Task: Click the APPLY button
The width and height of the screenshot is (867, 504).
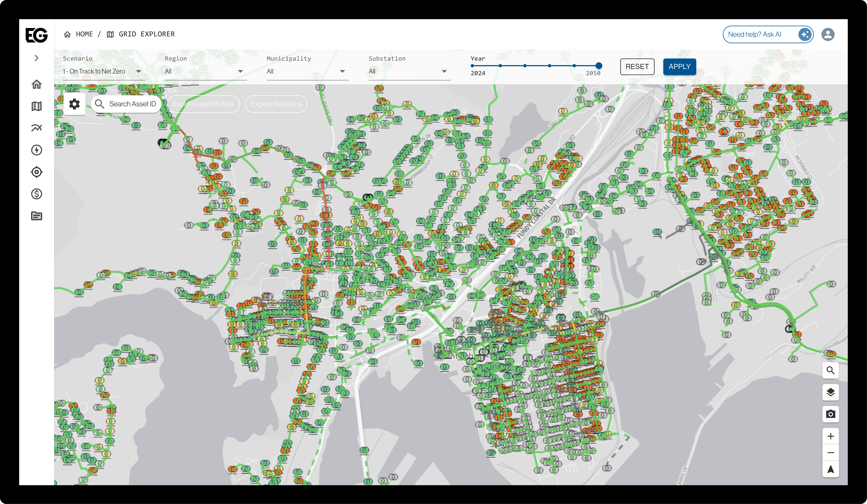Action: [x=679, y=67]
